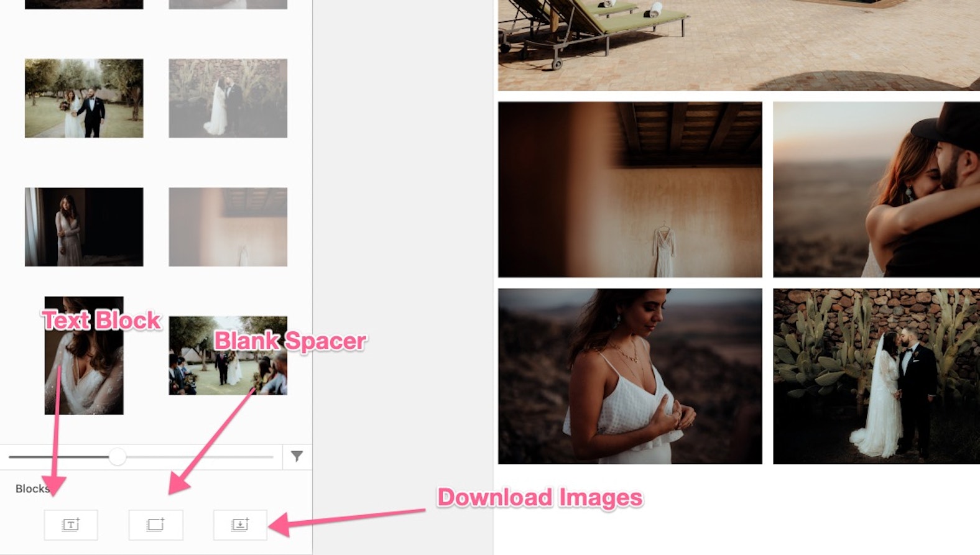Open the image filter funnel
Viewport: 980px width, 555px height.
point(297,457)
